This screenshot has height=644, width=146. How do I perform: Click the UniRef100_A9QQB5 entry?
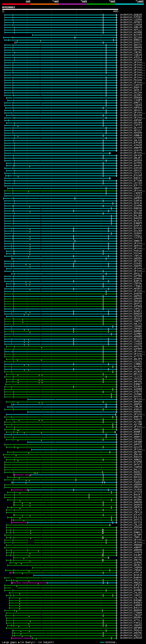click(x=131, y=336)
